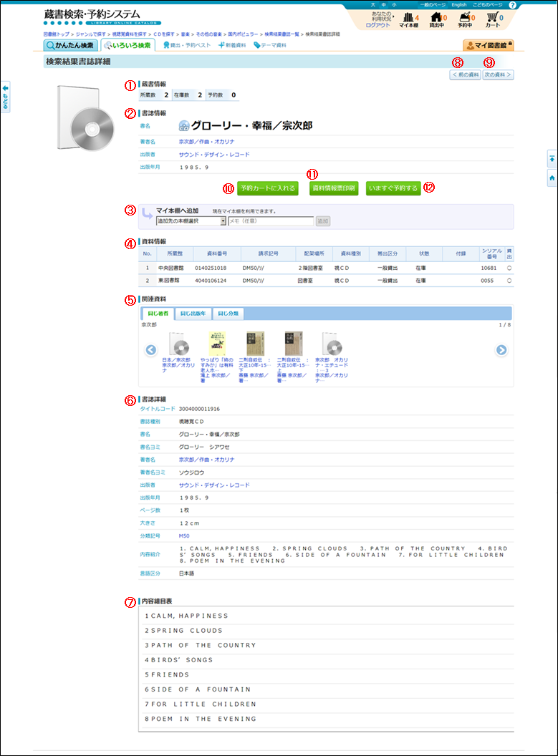558x756 pixels.
Task: Open the 追加先の本棚選択 dropdown
Action: coord(191,220)
